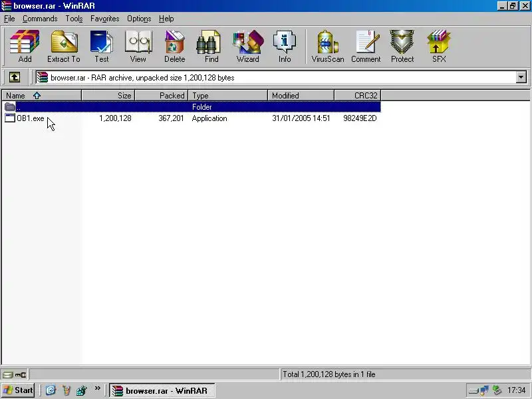Click the key password icon in status bar
This screenshot has width=532, height=399.
(x=21, y=374)
